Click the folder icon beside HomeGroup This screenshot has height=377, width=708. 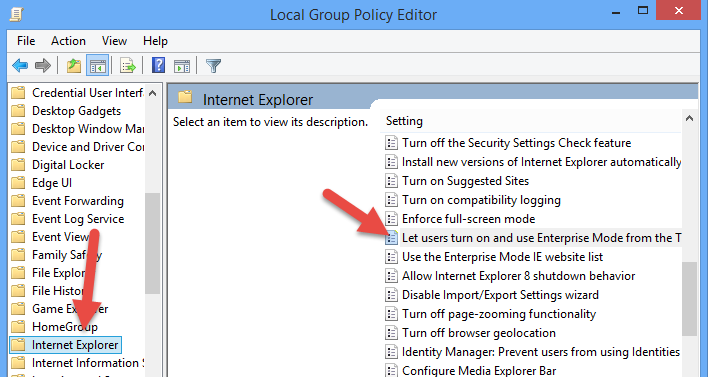pos(18,327)
